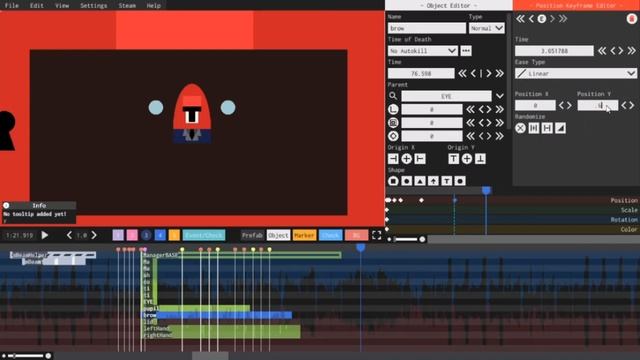
Task: Click the orange Marker button
Action: coord(304,235)
